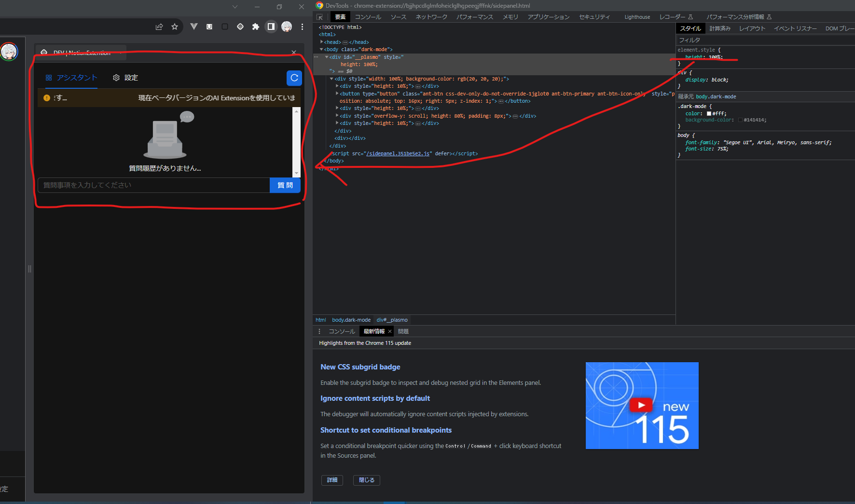Reload the extension via blue refresh icon
Screen dimensions: 855x504
click(x=294, y=78)
